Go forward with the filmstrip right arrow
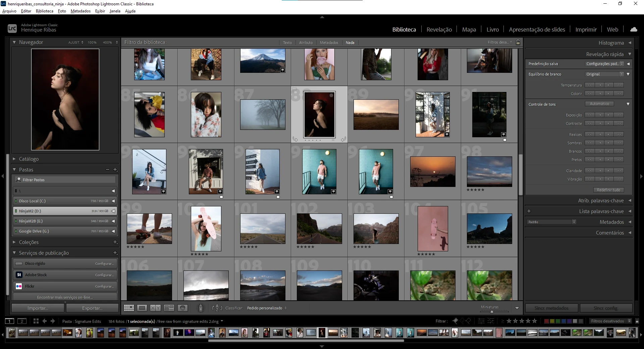Image resolution: width=644 pixels, height=349 pixels. (x=53, y=321)
